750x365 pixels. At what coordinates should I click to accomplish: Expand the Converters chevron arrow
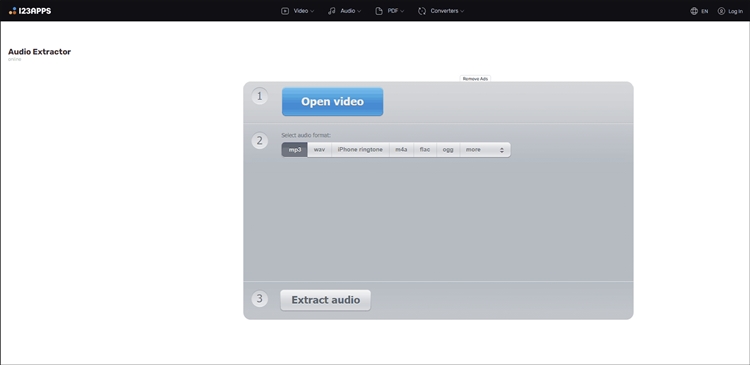coord(462,11)
